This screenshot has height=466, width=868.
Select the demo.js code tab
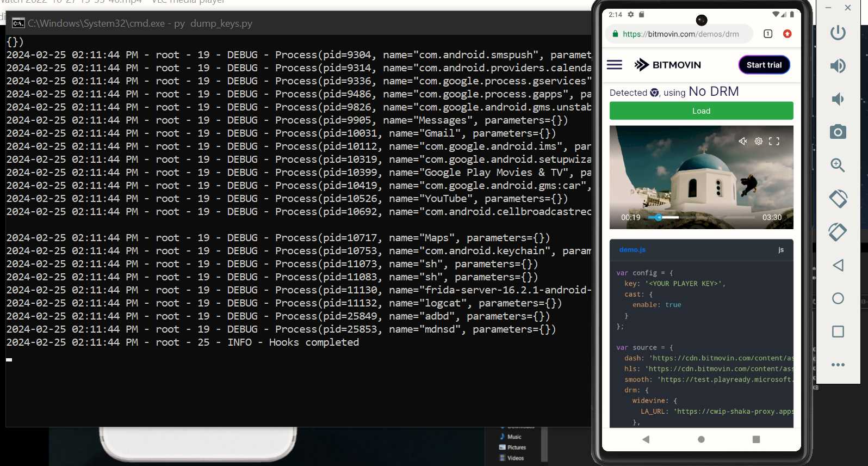coord(632,250)
